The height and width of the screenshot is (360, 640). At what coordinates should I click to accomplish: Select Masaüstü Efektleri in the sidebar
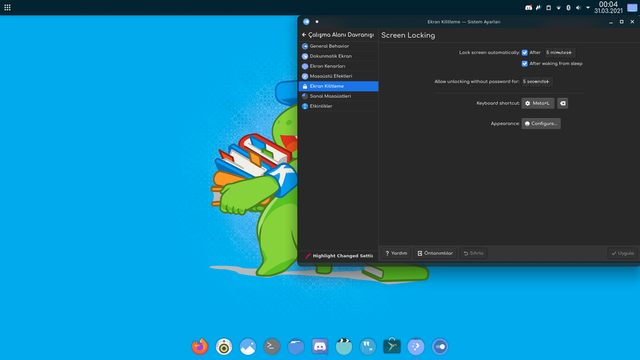[x=338, y=76]
